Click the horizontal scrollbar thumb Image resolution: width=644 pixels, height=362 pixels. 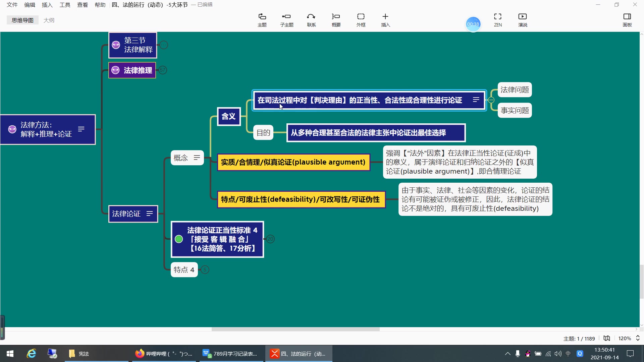pyautogui.click(x=296, y=329)
